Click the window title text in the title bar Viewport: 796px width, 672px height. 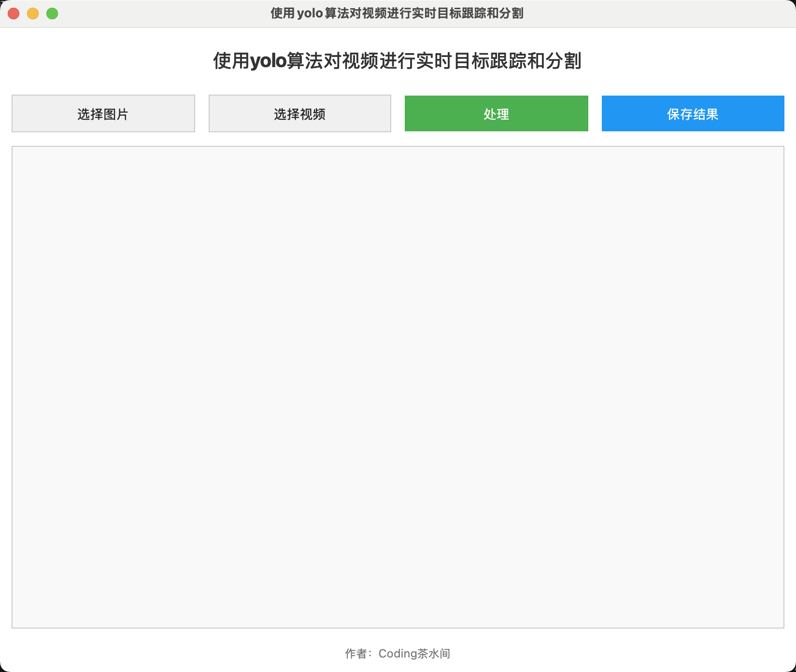tap(398, 14)
